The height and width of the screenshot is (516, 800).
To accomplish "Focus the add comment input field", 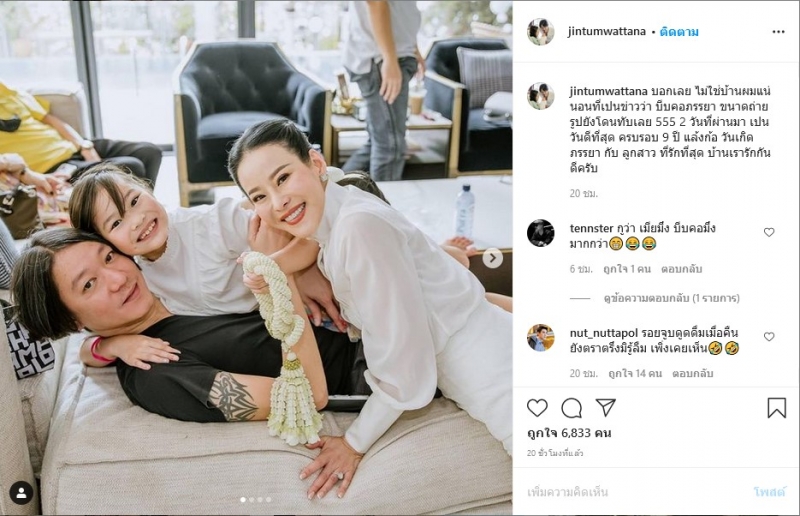I will 633,492.
